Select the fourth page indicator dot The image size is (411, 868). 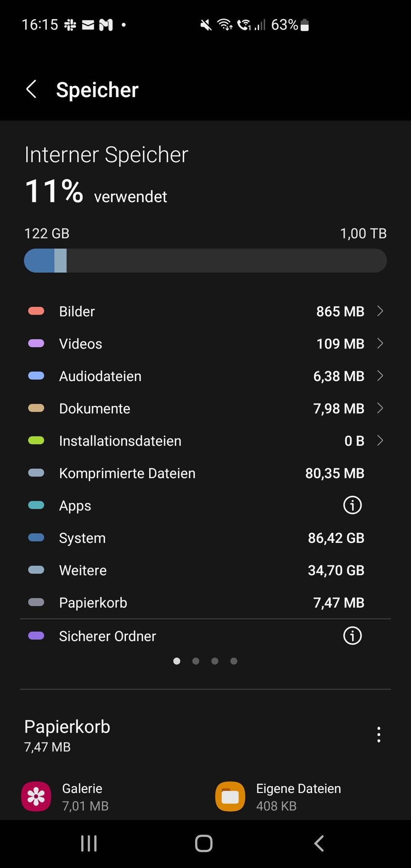point(234,661)
